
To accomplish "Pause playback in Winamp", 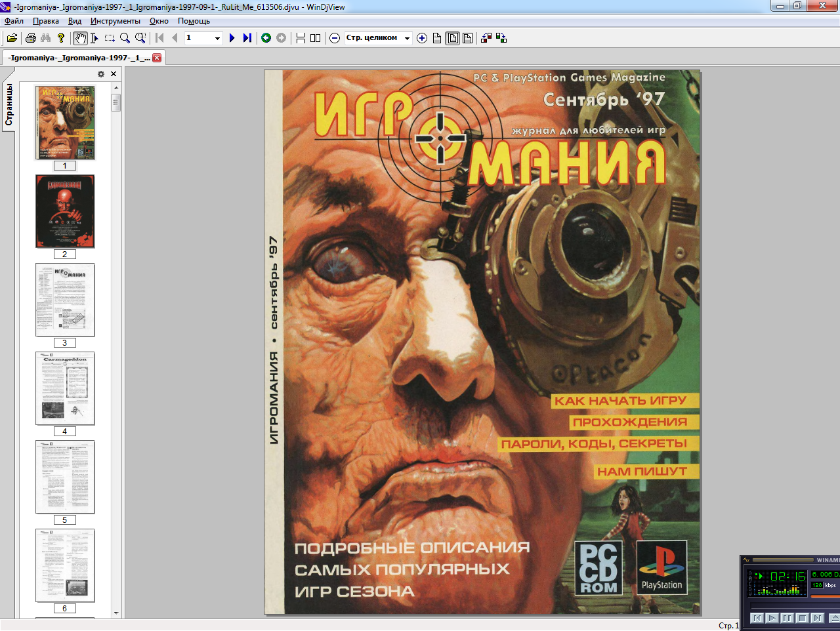I will [787, 618].
